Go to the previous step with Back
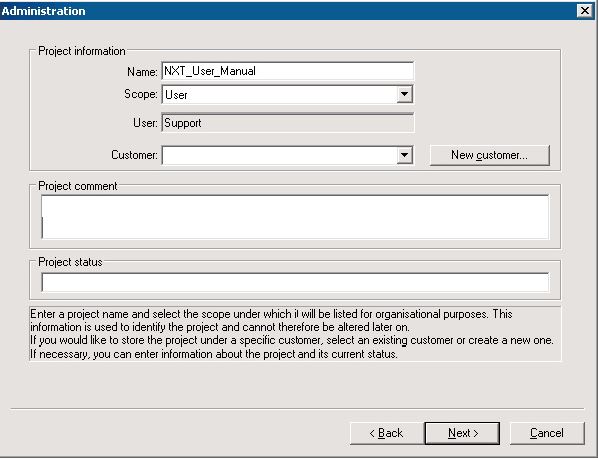This screenshot has width=598, height=460. click(x=386, y=433)
